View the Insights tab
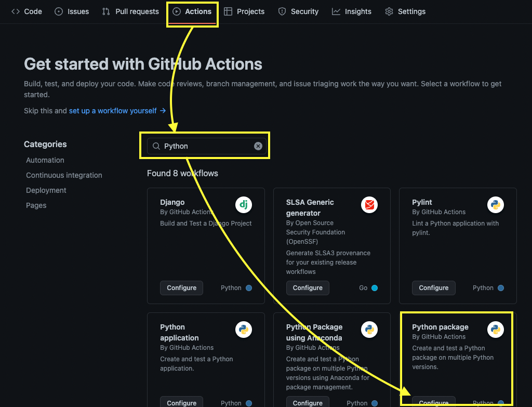Image resolution: width=532 pixels, height=407 pixels. click(x=352, y=11)
